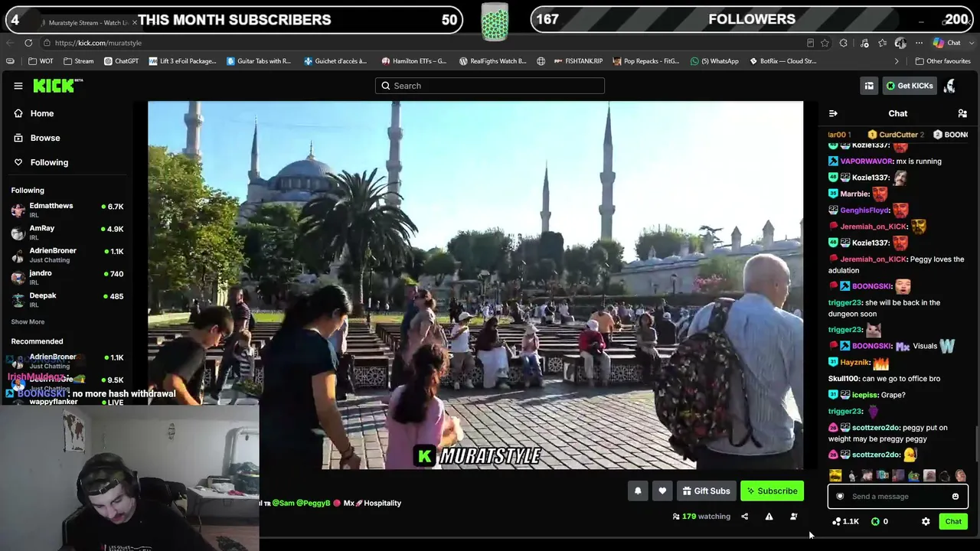Click the Kick search field
This screenshot has width=980, height=551.
(x=490, y=86)
